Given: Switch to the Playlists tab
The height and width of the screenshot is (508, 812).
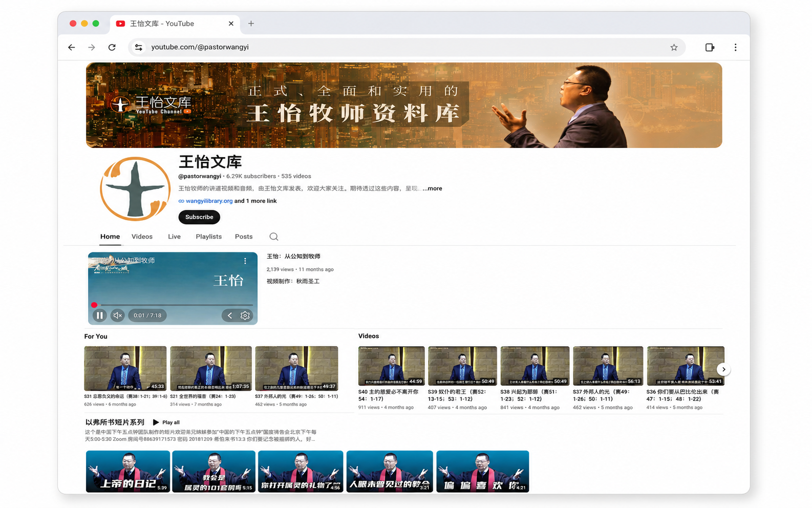Looking at the screenshot, I should pyautogui.click(x=209, y=237).
